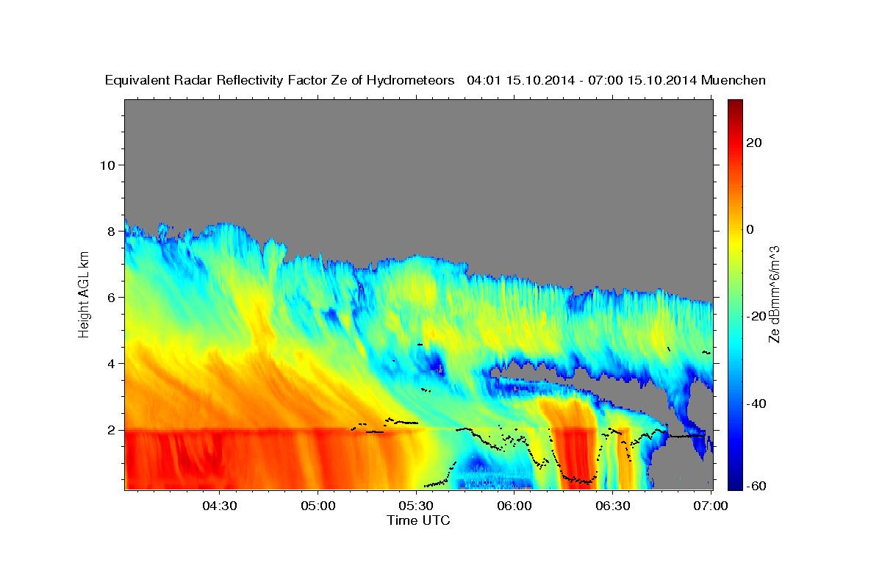Click the height tick label 6
Screen dimensions: 882x588
(x=110, y=297)
